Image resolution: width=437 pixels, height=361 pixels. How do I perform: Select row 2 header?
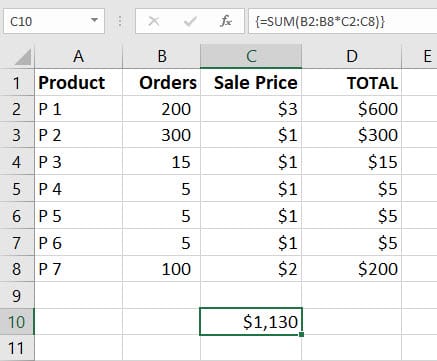(x=17, y=109)
